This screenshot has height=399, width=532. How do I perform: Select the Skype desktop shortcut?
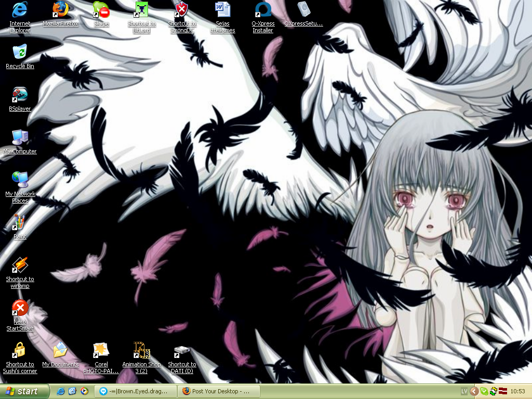pyautogui.click(x=101, y=14)
